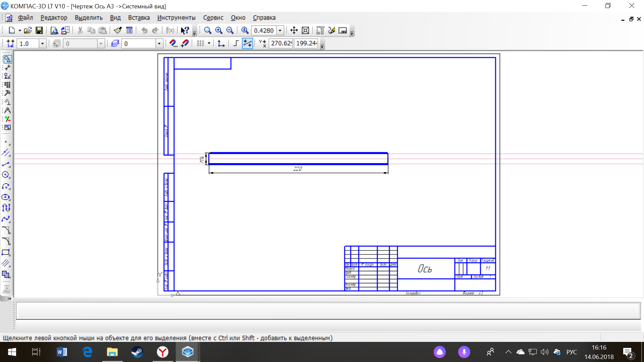Click the X coordinate input field
Viewport: 644px width, 362px height.
(x=281, y=43)
